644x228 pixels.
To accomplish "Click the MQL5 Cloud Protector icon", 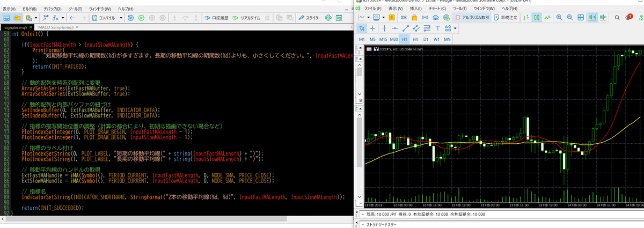I will pos(328,18).
